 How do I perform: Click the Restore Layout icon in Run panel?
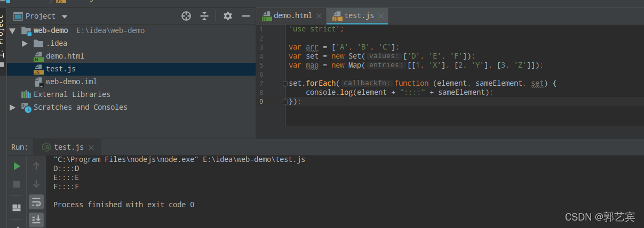[x=17, y=207]
